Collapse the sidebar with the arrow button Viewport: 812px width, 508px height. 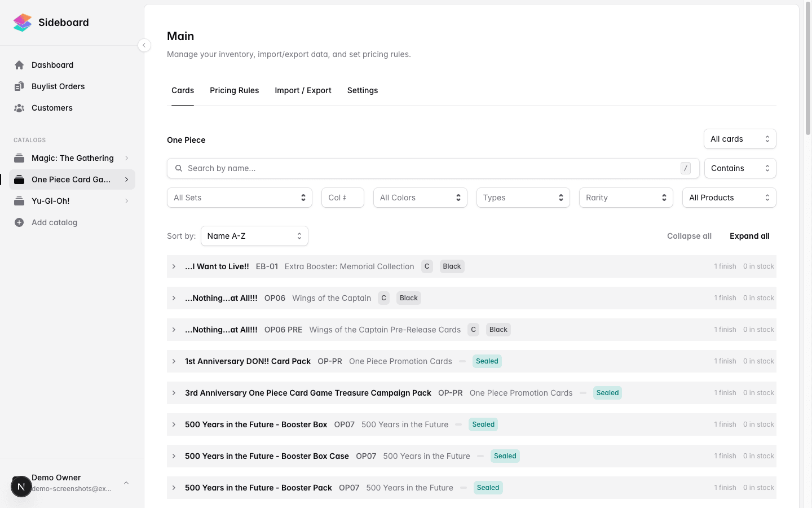click(x=144, y=45)
